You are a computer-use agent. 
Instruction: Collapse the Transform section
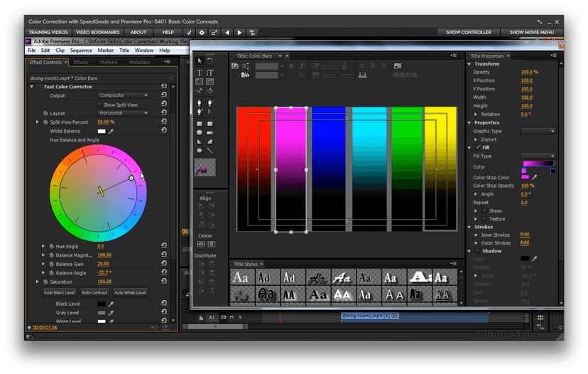pyautogui.click(x=469, y=64)
